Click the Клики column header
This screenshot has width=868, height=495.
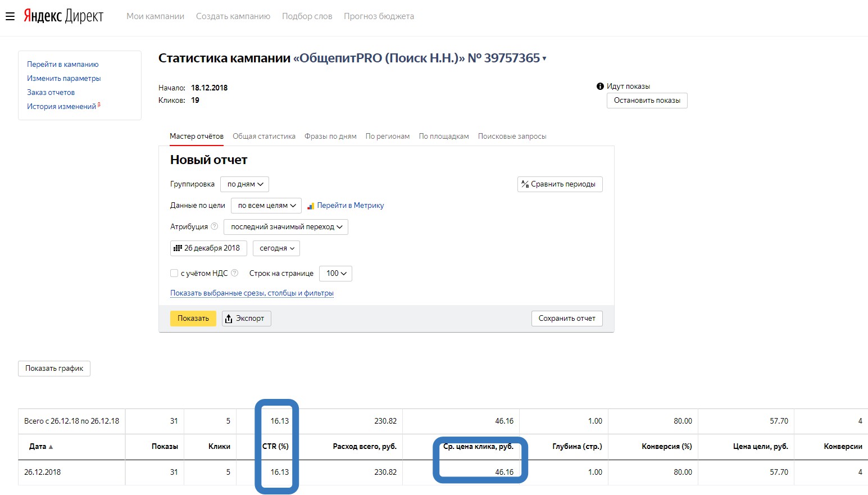point(219,447)
